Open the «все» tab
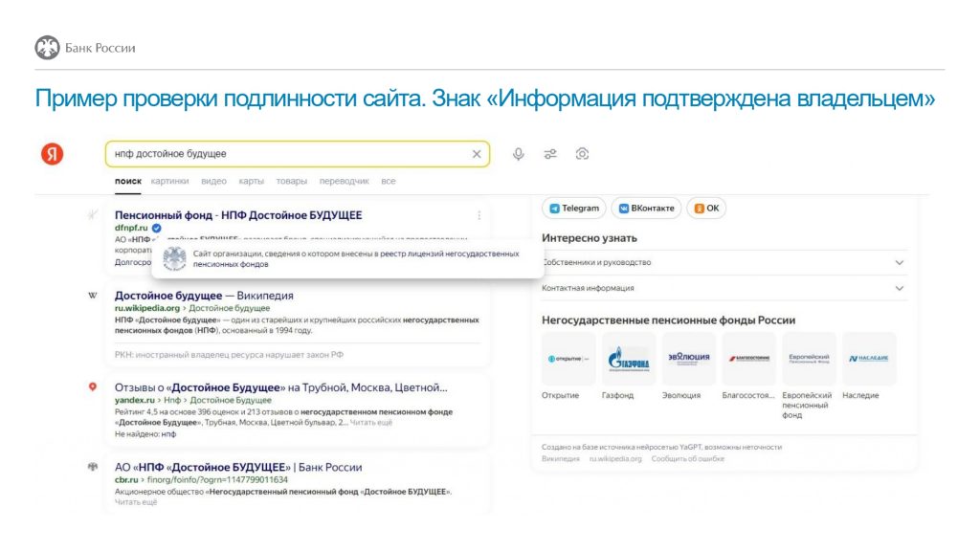Image resolution: width=980 pixels, height=551 pixels. [389, 181]
